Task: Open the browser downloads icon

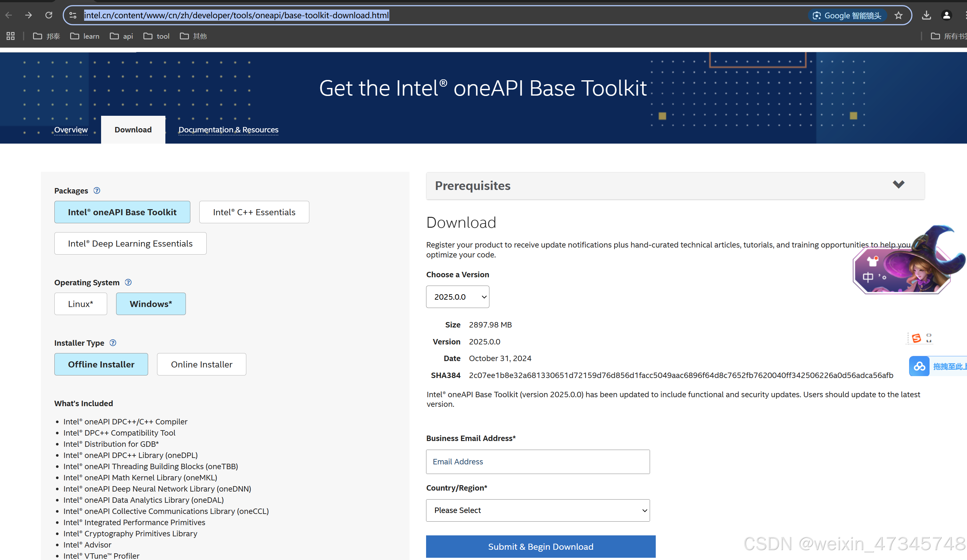Action: point(926,15)
